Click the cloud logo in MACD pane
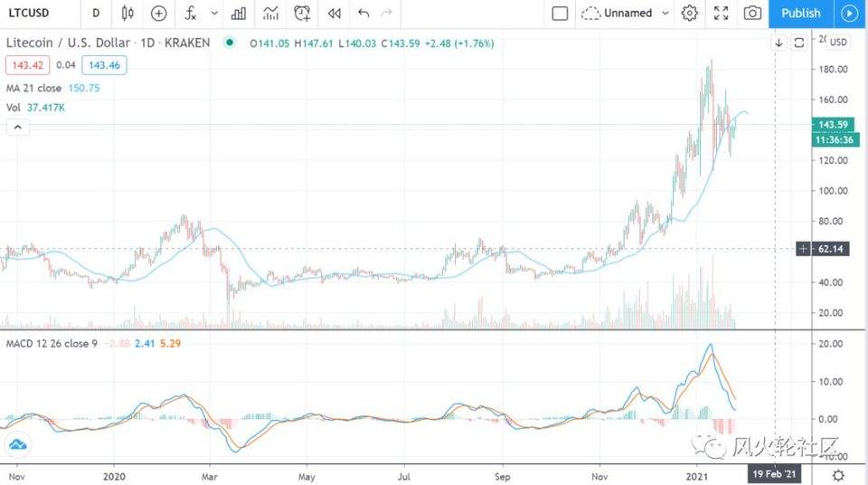Image resolution: width=868 pixels, height=485 pixels. point(18,444)
